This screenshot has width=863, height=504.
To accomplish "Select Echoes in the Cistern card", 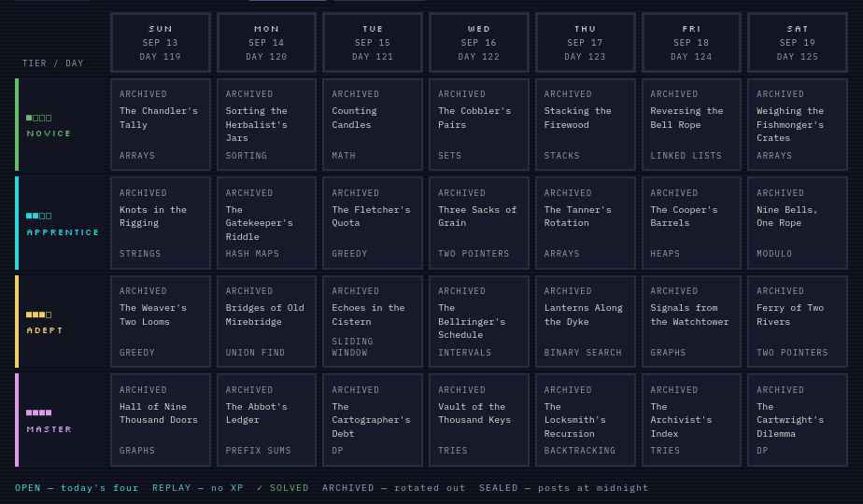I will [373, 321].
